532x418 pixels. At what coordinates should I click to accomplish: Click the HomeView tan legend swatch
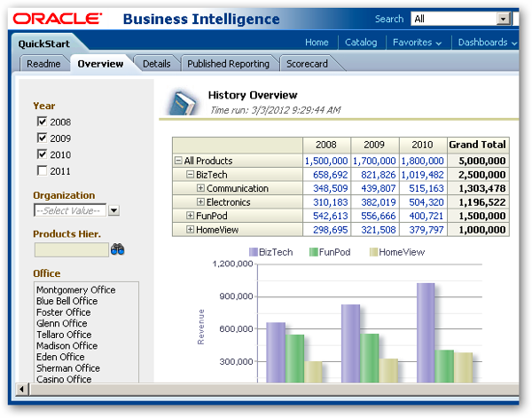(373, 252)
